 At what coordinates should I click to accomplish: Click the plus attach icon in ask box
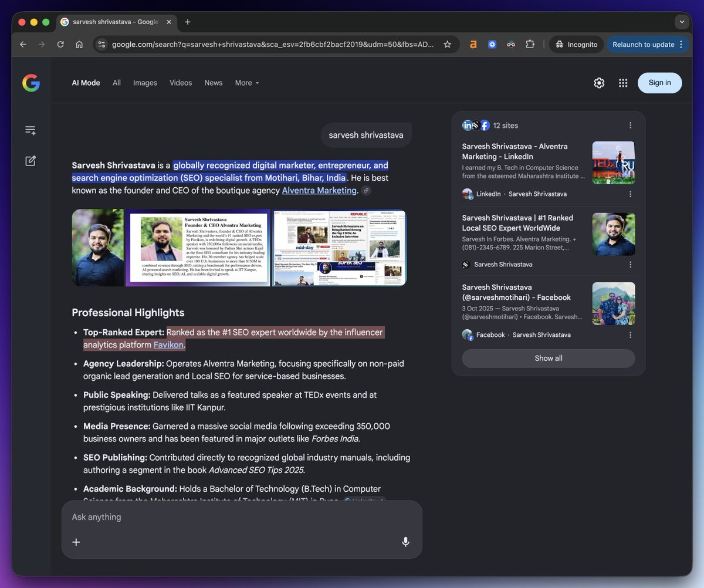pos(76,542)
